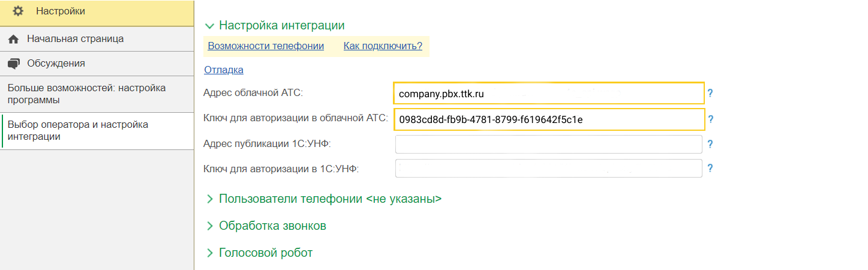The width and height of the screenshot is (868, 270).
Task: Open the Отладка link
Action: [x=224, y=70]
